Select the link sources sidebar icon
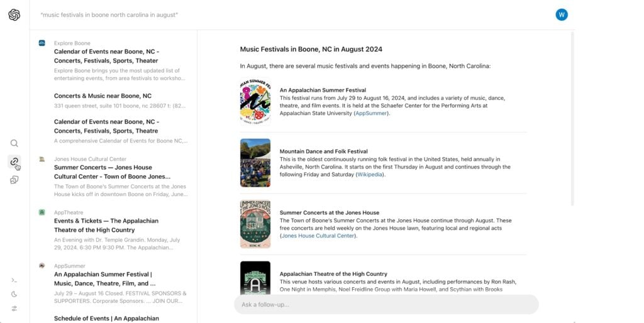This screenshot has width=644, height=323. point(14,161)
